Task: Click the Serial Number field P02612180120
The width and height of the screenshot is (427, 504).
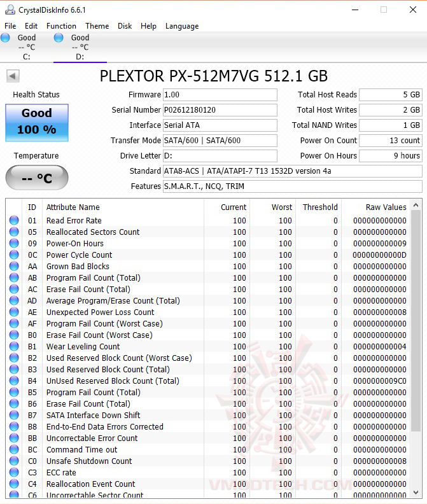Action: coord(220,110)
